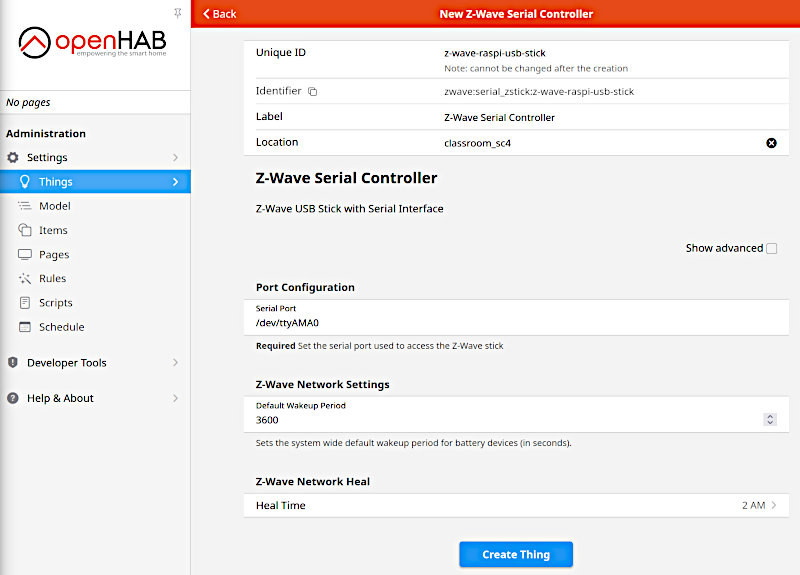Viewport: 800px width, 575px height.
Task: Expand the Developer Tools chevron
Action: coord(176,363)
